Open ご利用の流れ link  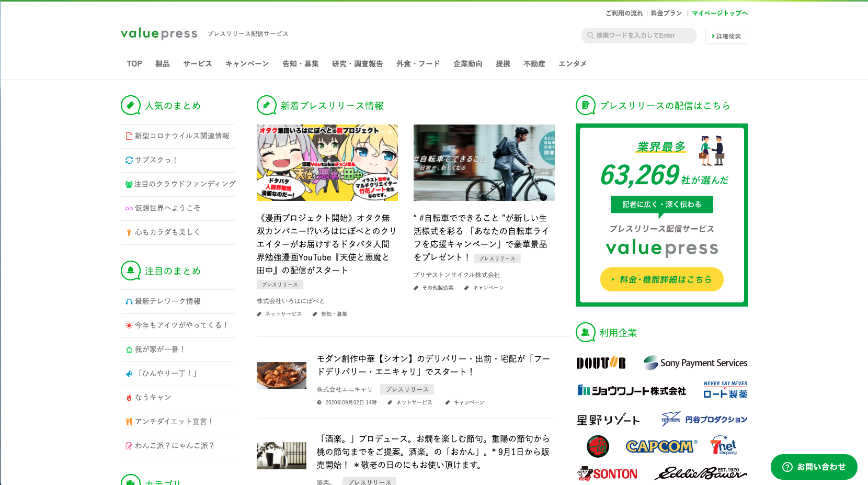click(624, 13)
